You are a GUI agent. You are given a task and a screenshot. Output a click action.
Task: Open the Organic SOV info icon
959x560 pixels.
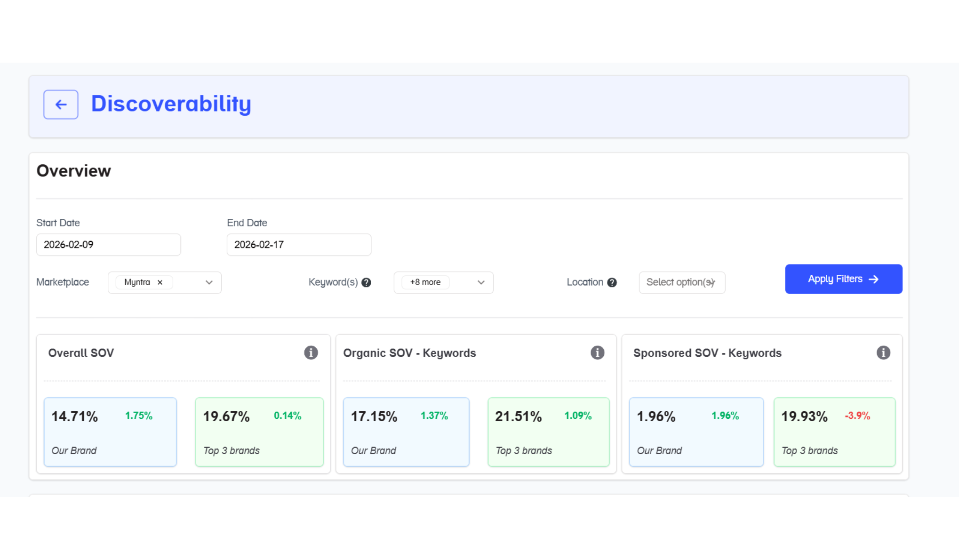pos(597,352)
